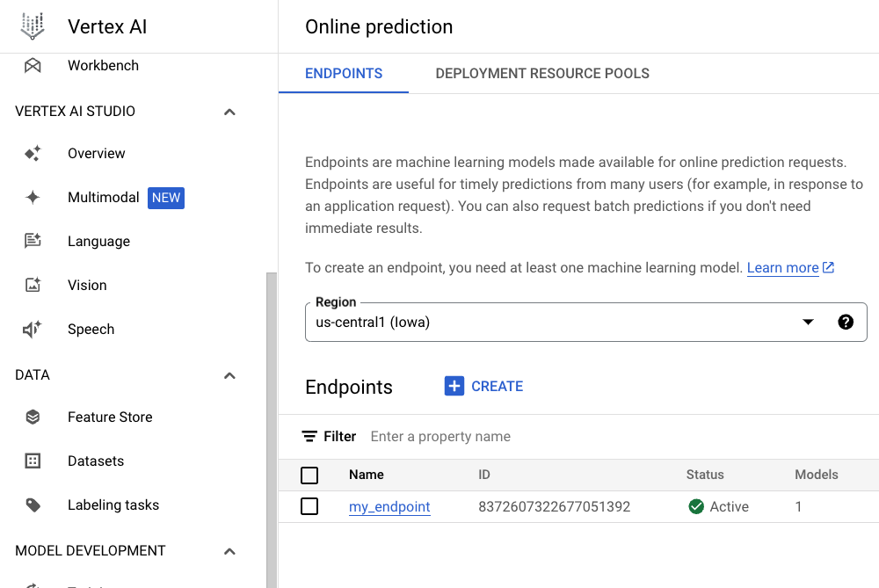Open Workbench from the sidebar
Viewport: 879px width, 588px height.
103,66
